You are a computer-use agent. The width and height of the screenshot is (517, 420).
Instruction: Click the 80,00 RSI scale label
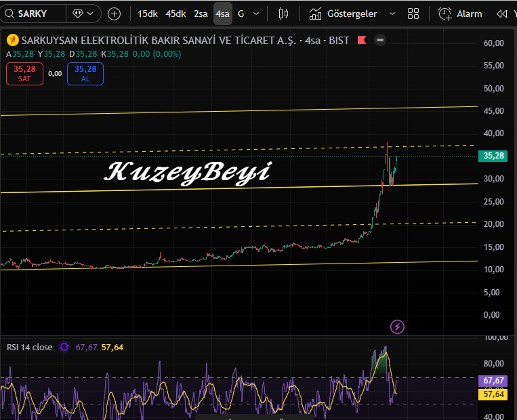pyautogui.click(x=493, y=364)
